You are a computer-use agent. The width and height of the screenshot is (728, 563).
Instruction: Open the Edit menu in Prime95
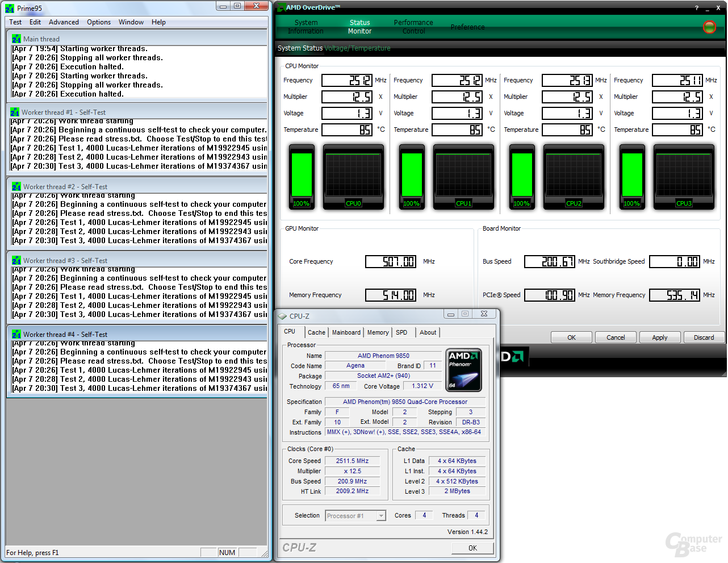pos(35,22)
